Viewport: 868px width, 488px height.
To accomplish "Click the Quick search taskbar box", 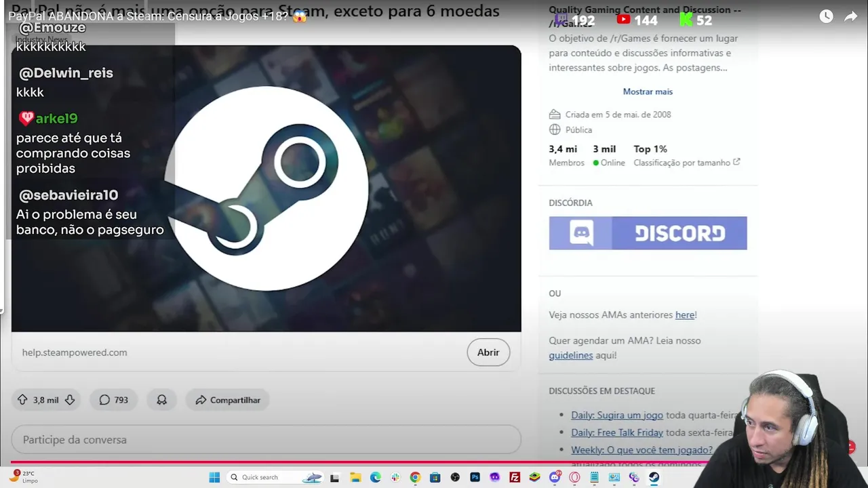I will point(275,477).
